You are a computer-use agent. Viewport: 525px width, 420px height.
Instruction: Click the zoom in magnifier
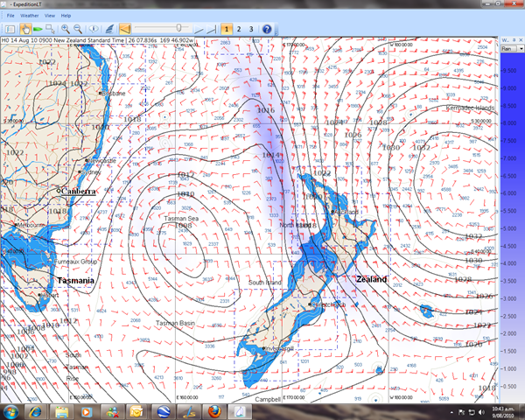pos(66,29)
